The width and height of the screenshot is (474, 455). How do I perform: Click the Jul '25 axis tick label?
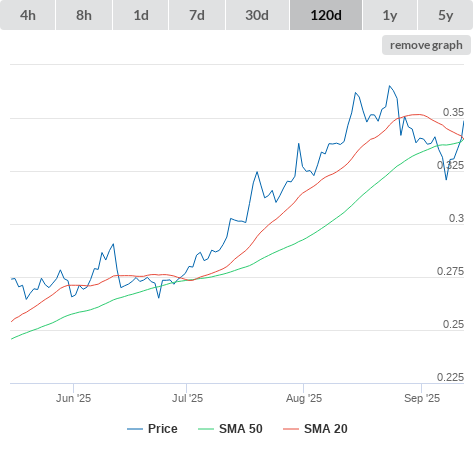point(187,398)
